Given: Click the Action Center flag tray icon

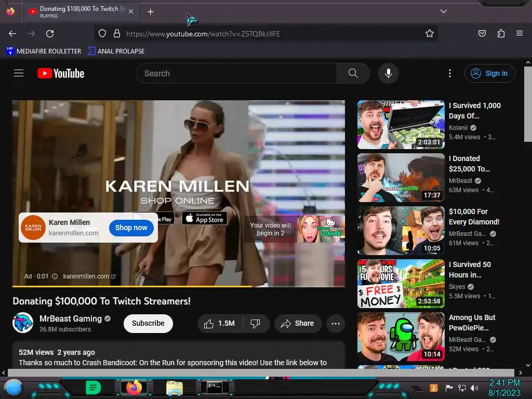Looking at the screenshot, I should click(449, 388).
